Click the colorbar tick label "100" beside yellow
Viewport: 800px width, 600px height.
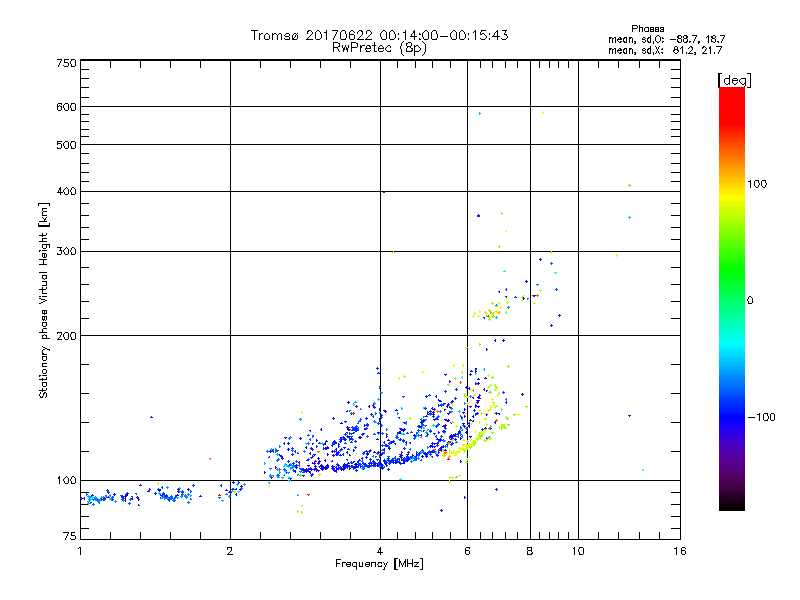tap(757, 184)
